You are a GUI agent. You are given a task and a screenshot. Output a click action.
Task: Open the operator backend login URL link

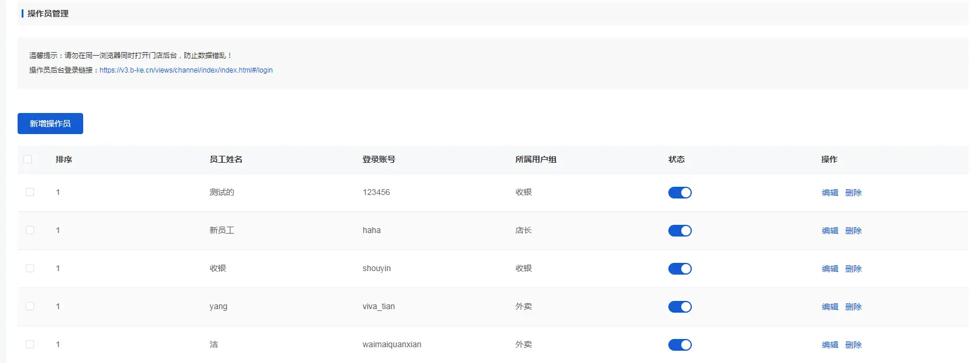tap(186, 70)
